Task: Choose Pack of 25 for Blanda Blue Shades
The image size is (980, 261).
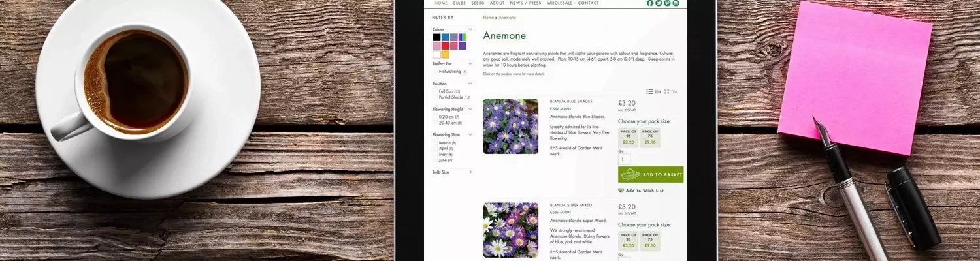Action: [x=629, y=137]
